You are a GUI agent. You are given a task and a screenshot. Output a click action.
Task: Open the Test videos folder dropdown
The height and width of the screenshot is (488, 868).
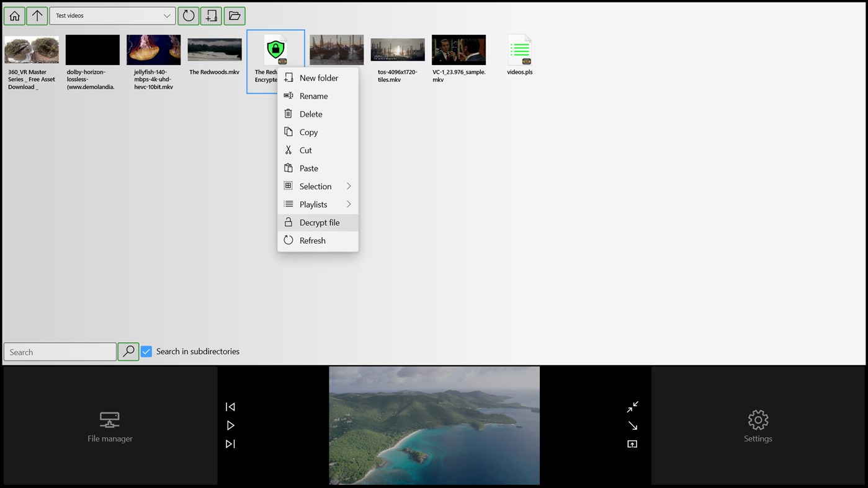[112, 16]
